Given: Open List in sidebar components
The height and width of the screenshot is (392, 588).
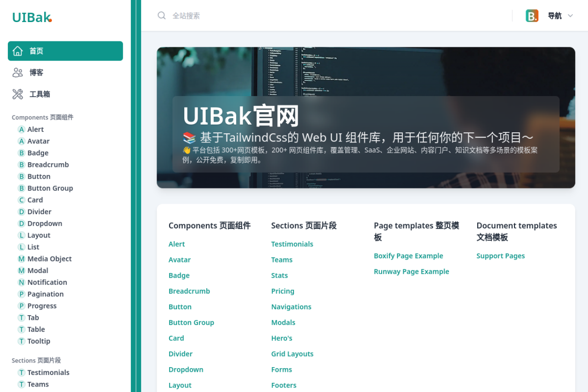Looking at the screenshot, I should click(x=34, y=247).
